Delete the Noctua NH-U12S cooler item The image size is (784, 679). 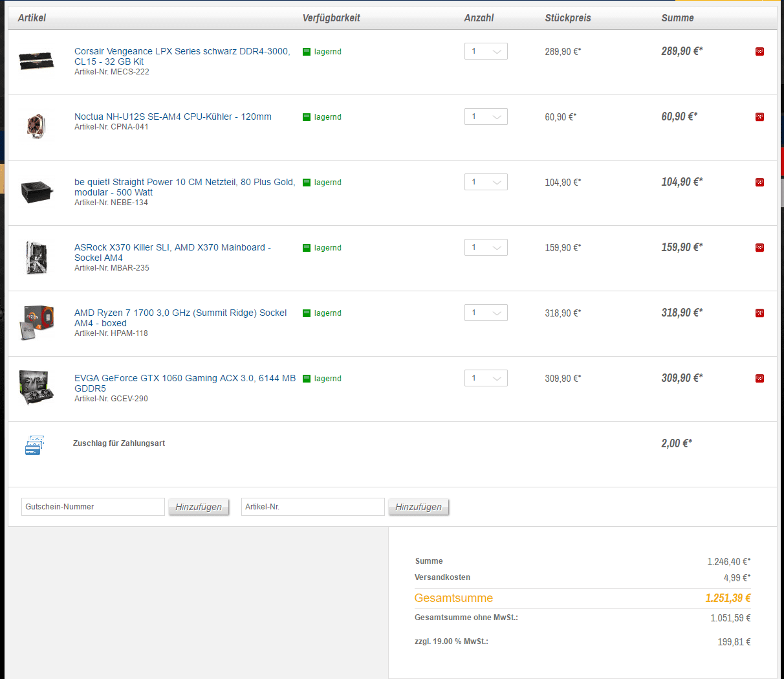[759, 117]
